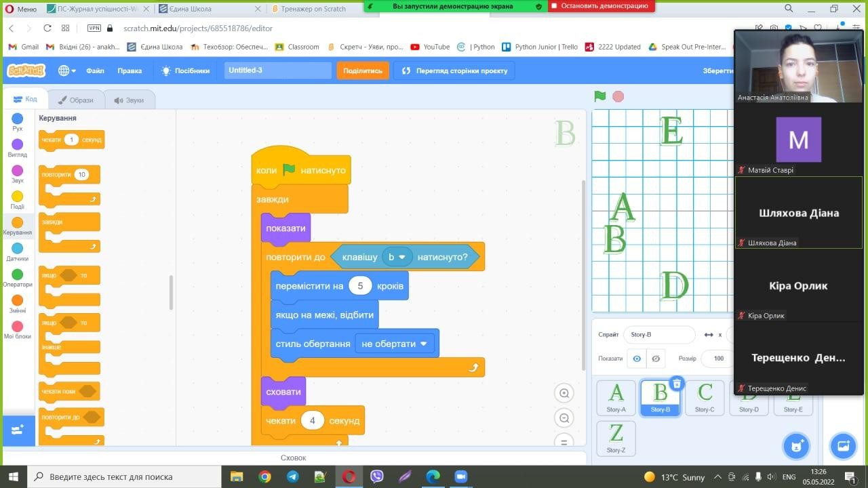
Task: Open the Telegram app in taskbar
Action: 292,476
